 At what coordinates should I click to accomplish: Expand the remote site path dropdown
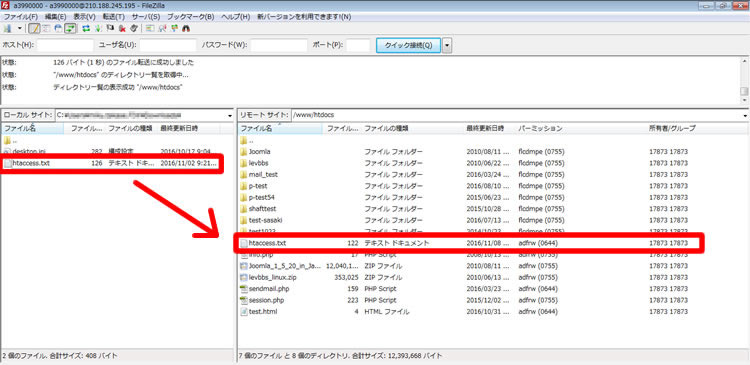coord(745,115)
